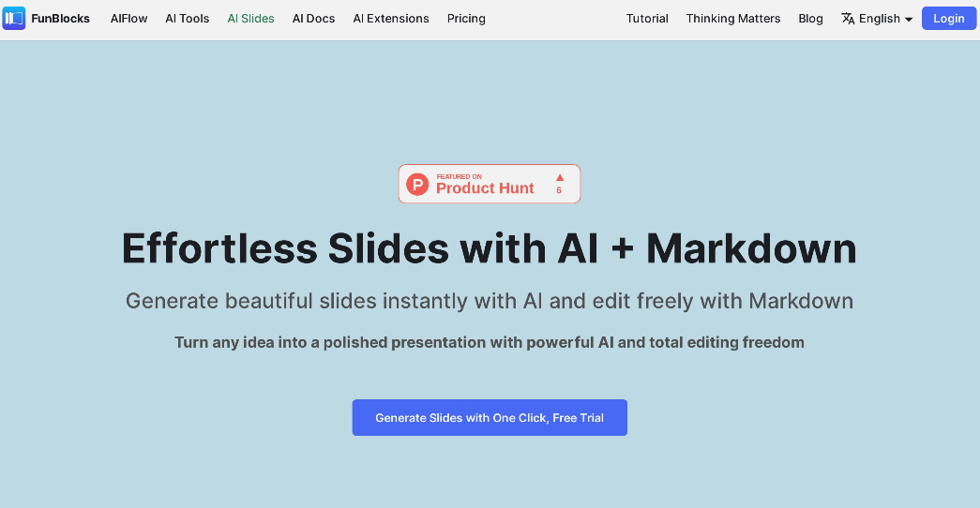Visit the Thinking Matters link
Image resolution: width=980 pixels, height=508 pixels.
tap(733, 19)
